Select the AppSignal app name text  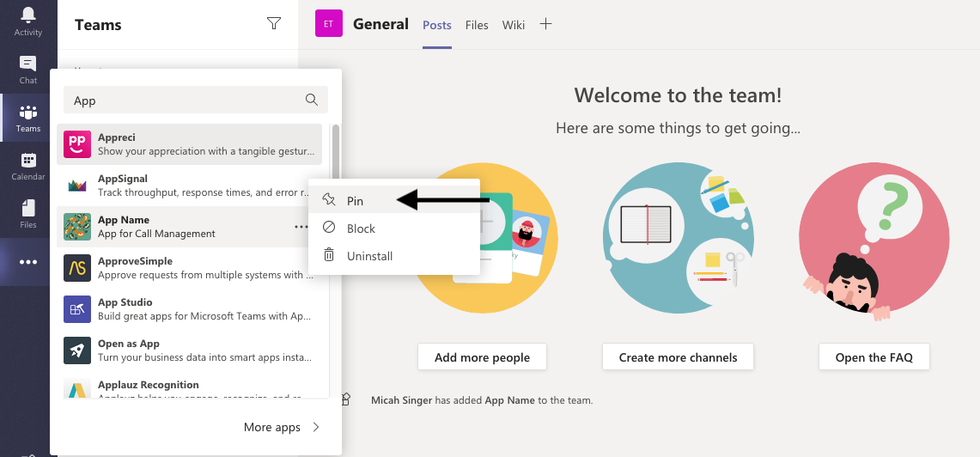click(123, 178)
